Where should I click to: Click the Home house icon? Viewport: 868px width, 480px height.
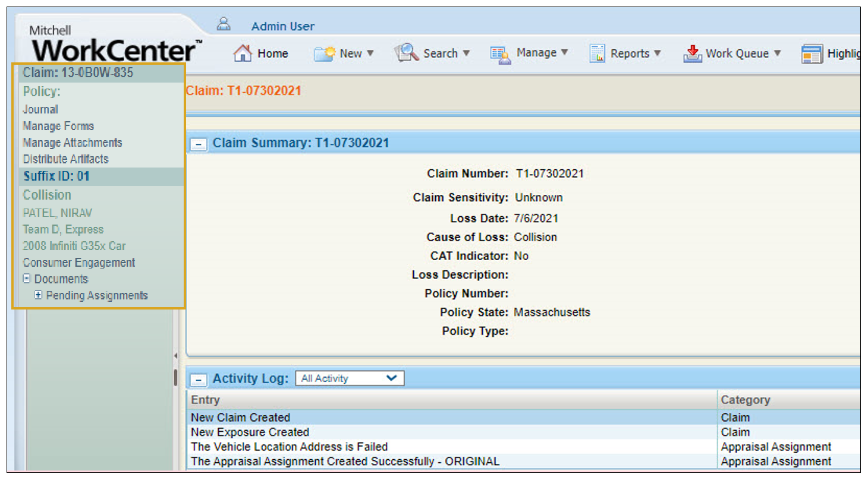pos(243,53)
